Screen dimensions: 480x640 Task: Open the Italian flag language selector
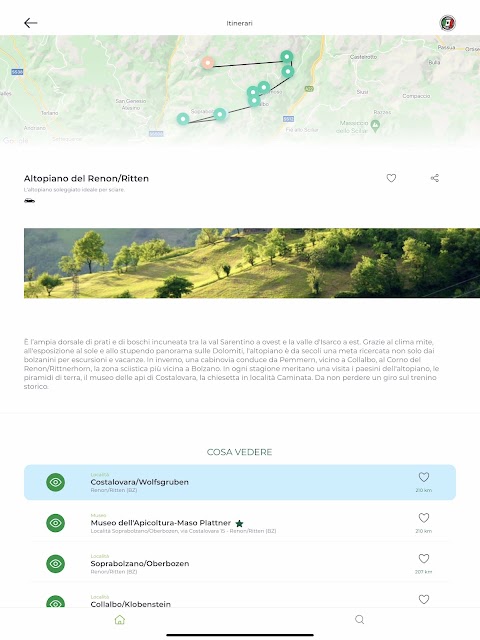click(447, 23)
